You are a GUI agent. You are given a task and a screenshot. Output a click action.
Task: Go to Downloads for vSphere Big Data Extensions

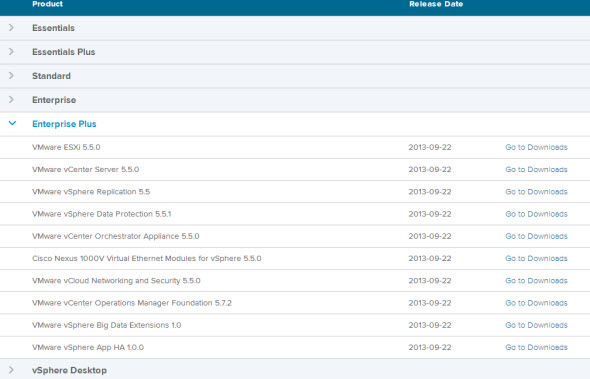(536, 325)
